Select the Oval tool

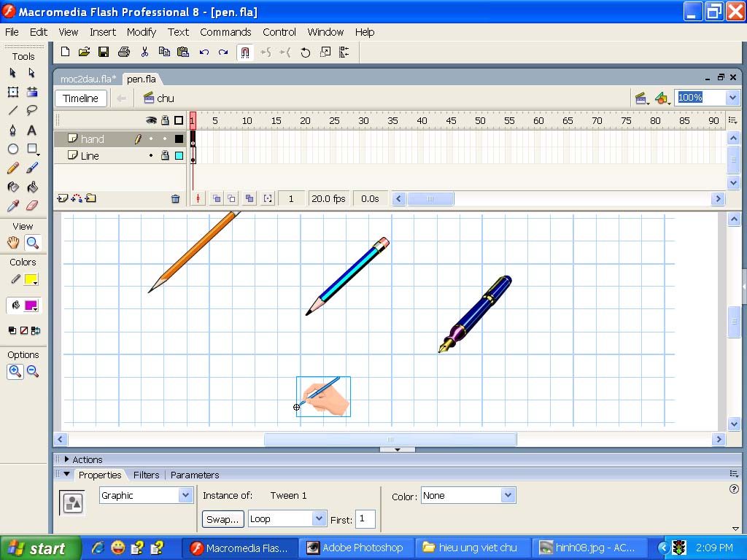tap(13, 149)
